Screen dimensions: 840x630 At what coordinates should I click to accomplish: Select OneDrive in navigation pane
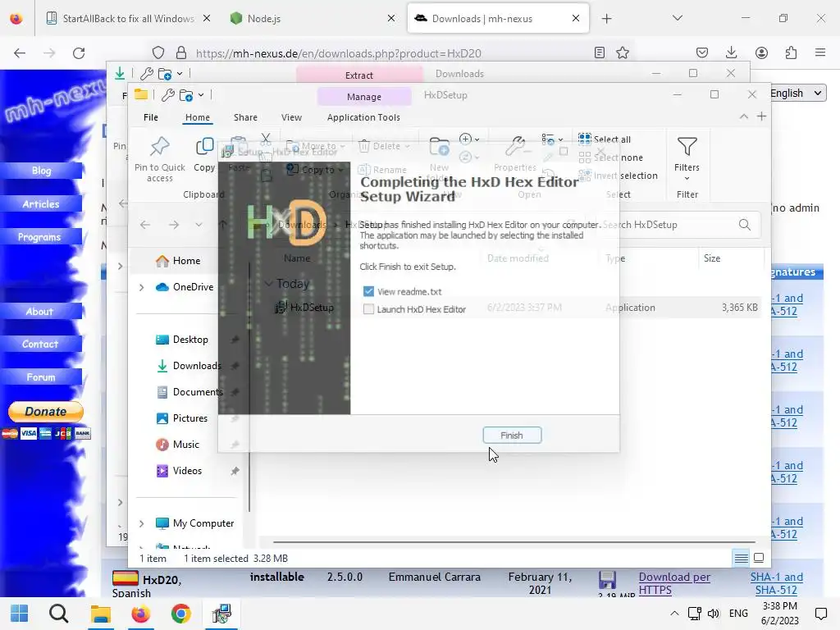(x=185, y=287)
